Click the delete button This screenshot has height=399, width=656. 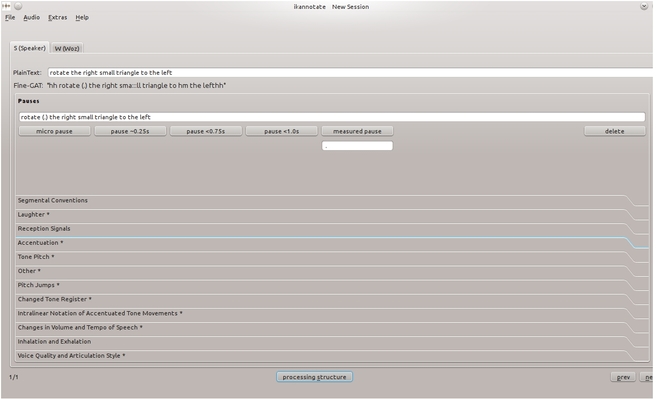click(x=615, y=131)
